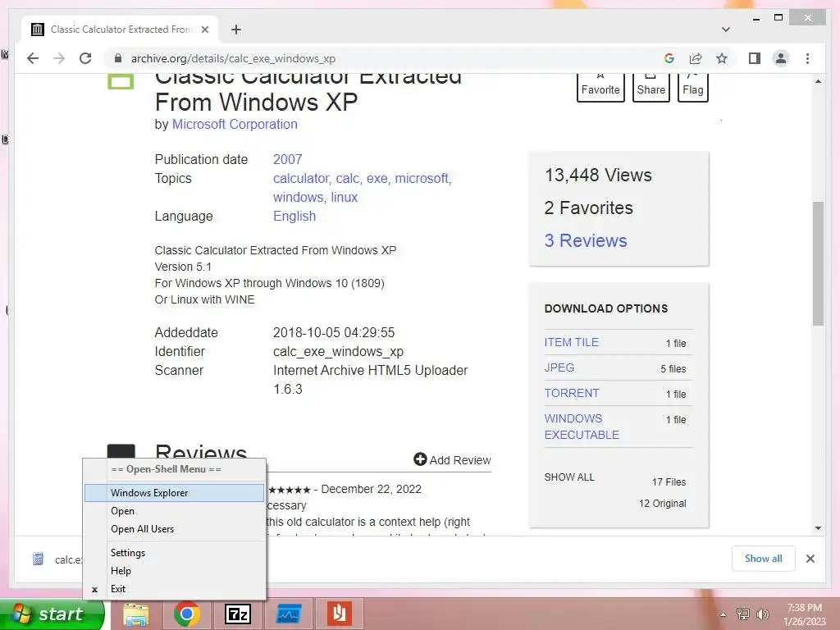Click the network tray icon

tap(743, 614)
